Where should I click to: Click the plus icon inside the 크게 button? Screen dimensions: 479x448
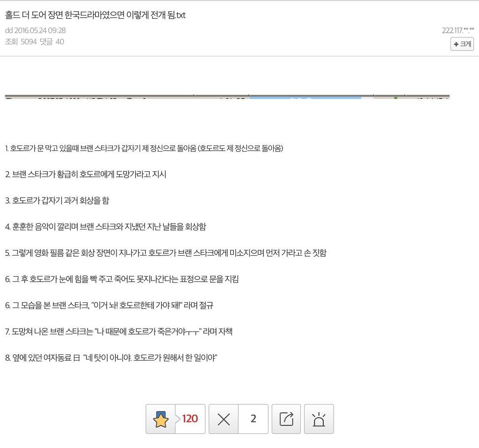(x=456, y=44)
